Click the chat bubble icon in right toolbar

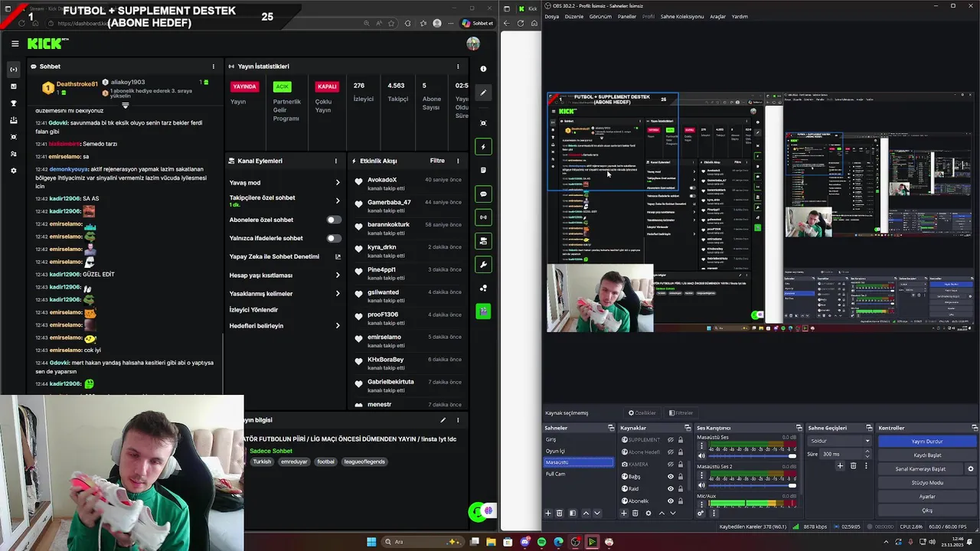tap(483, 194)
